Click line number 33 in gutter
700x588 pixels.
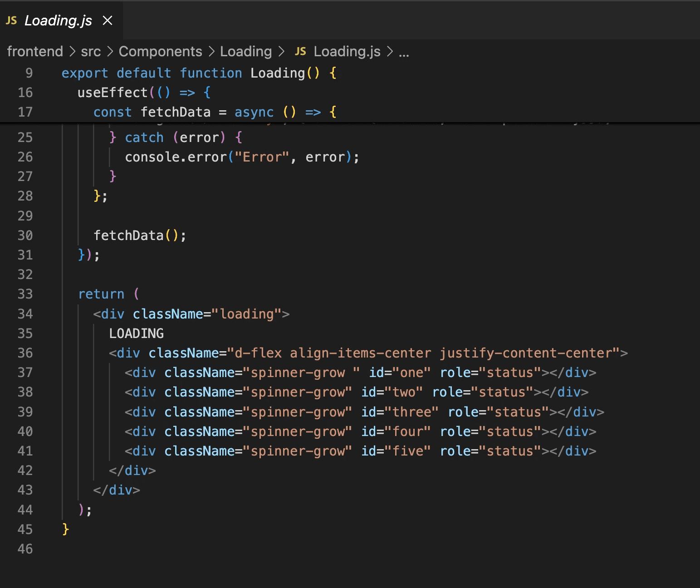tap(25, 294)
